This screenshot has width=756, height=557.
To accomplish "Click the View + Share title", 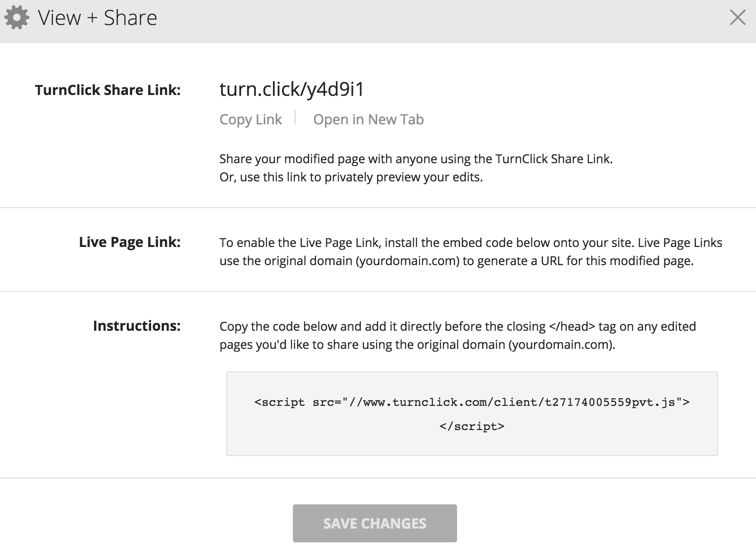I will click(98, 18).
